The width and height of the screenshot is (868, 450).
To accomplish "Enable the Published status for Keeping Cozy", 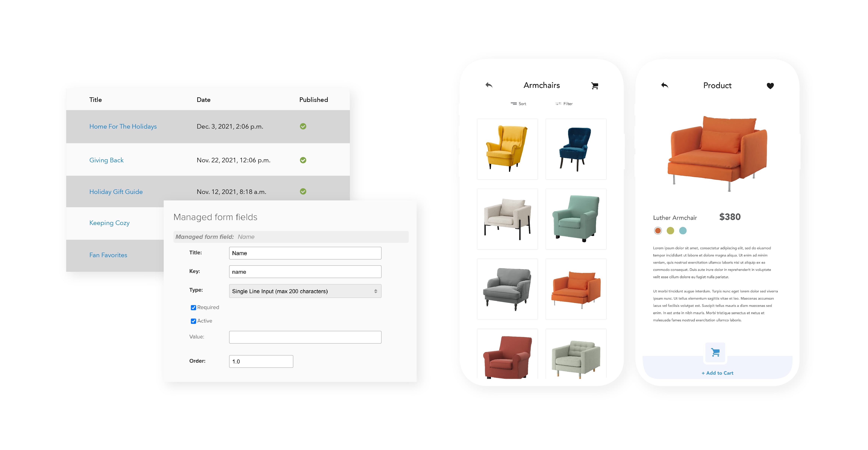I will tap(302, 223).
